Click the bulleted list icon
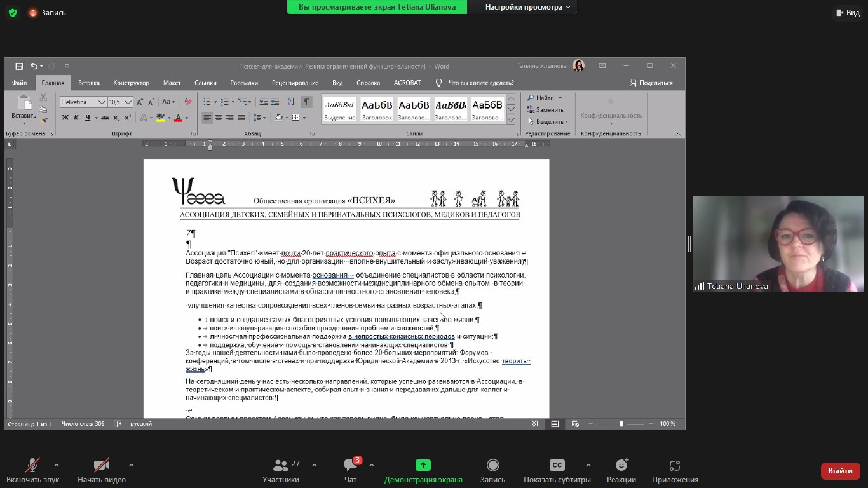Screen dimensions: 868x488 (x=207, y=102)
